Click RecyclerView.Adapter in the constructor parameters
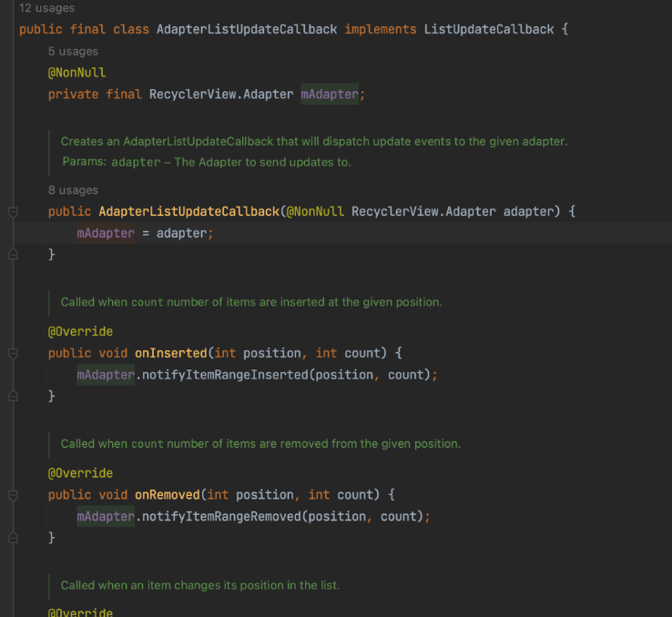 coord(423,211)
